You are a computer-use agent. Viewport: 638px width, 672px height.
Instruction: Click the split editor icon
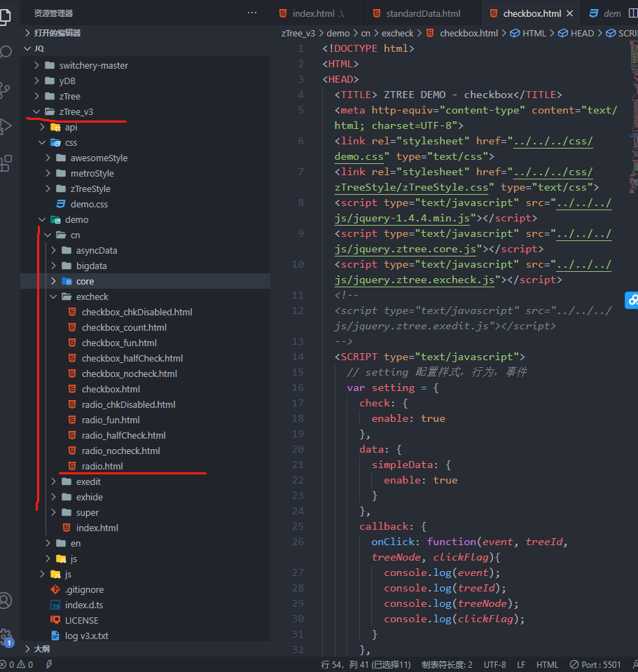[x=633, y=13]
